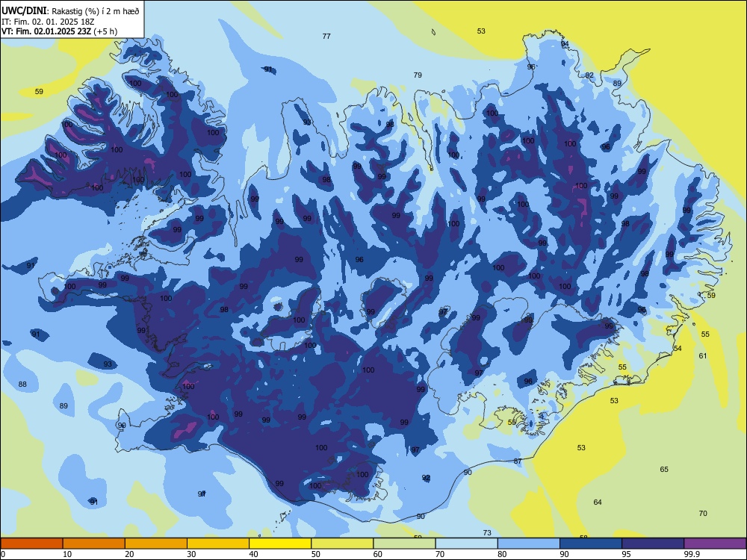Click the '20' legend scale label

coord(129,554)
